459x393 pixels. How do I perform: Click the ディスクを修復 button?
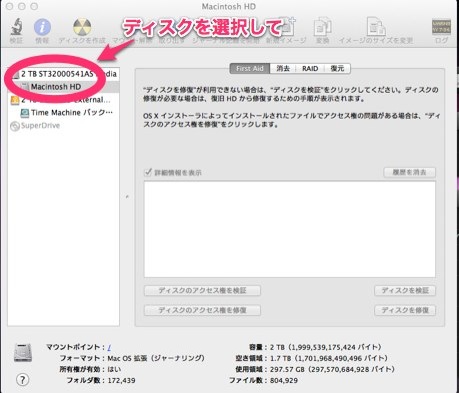[405, 310]
